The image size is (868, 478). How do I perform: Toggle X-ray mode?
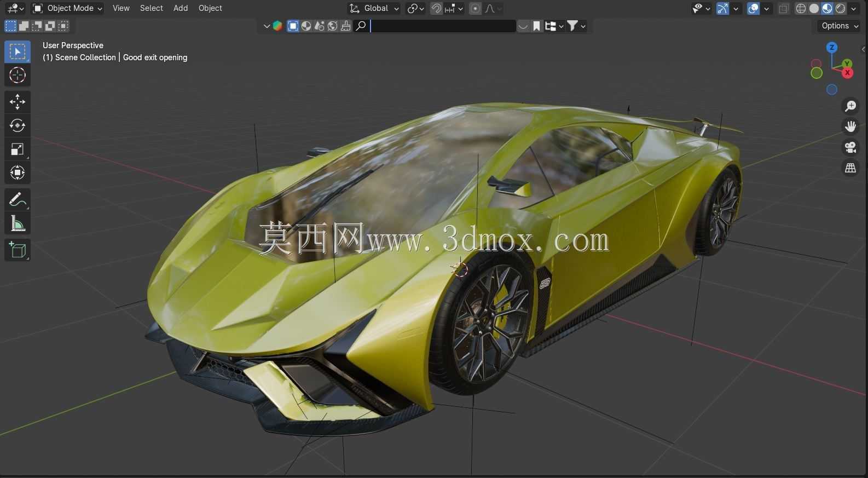[x=784, y=8]
